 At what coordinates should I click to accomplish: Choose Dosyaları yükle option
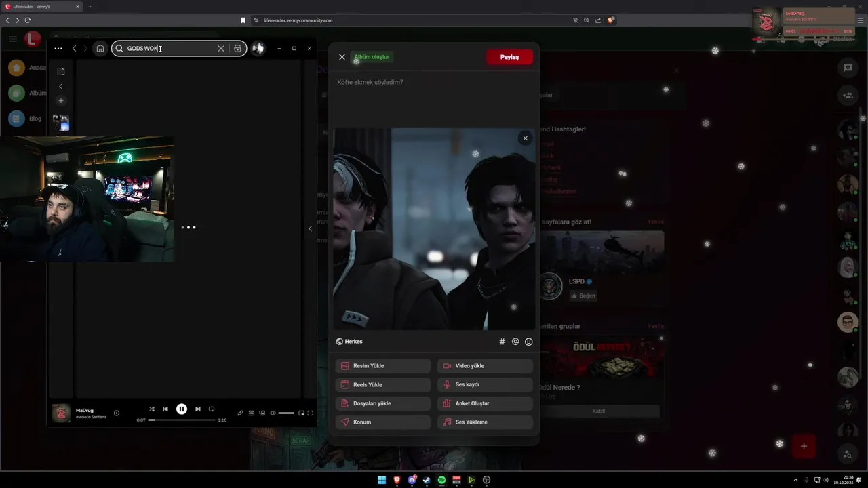click(383, 403)
